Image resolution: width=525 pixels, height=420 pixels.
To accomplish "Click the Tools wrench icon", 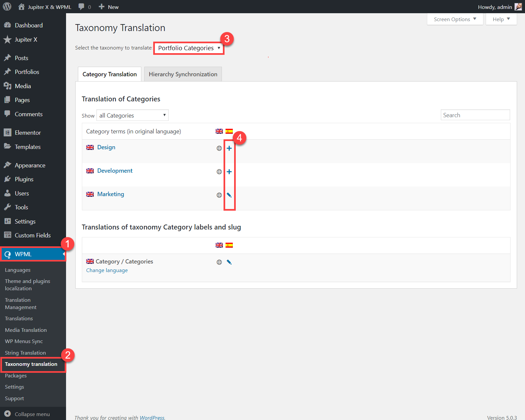I will [7, 207].
